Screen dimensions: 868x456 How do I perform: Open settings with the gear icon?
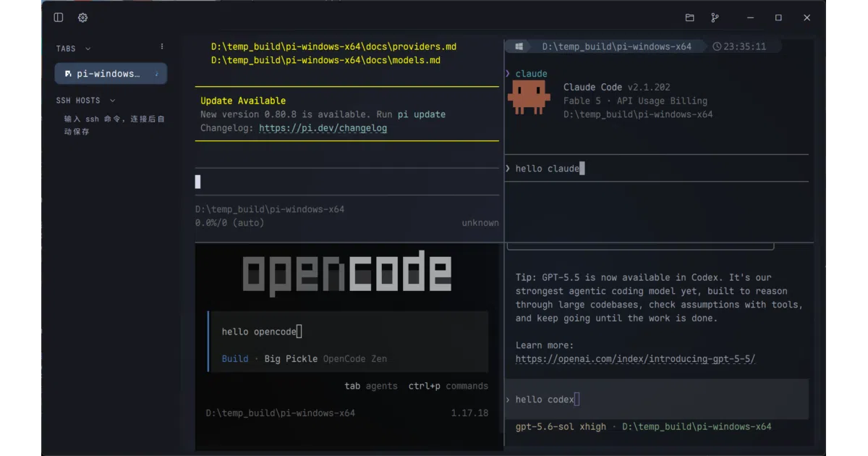tap(82, 17)
